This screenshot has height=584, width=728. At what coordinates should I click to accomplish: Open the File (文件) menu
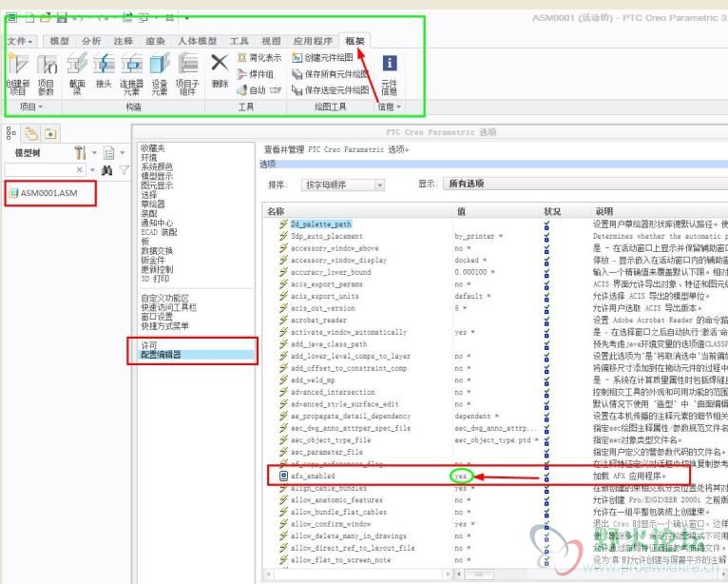click(x=20, y=41)
